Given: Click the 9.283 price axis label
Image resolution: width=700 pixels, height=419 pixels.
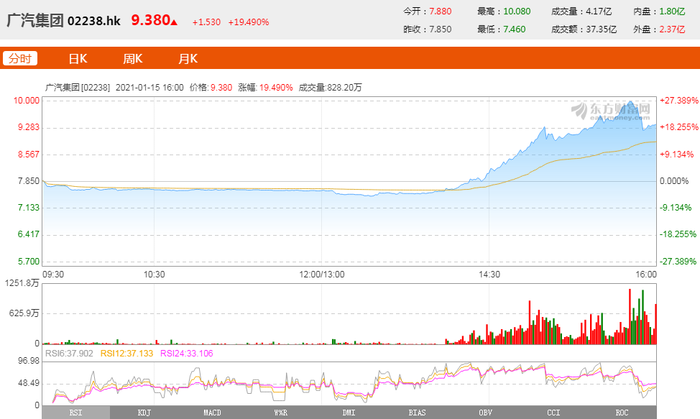Looking at the screenshot, I should [x=29, y=127].
